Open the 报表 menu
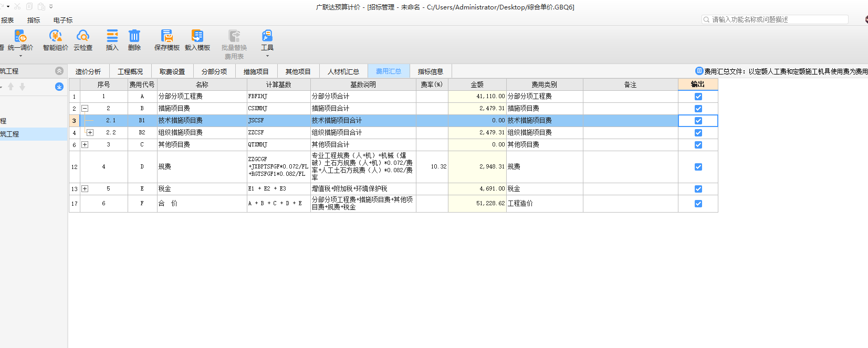868x348 pixels. click(x=7, y=20)
